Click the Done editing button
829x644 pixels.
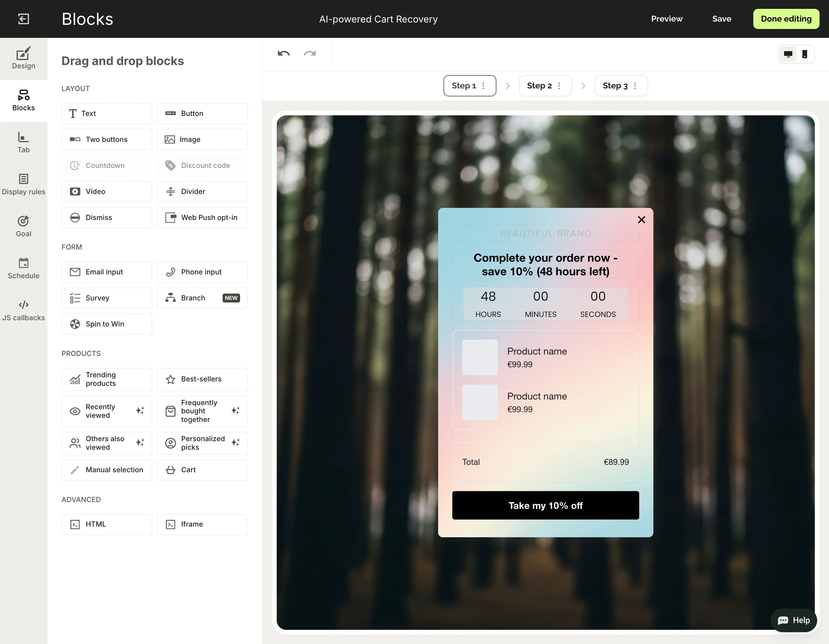(786, 19)
